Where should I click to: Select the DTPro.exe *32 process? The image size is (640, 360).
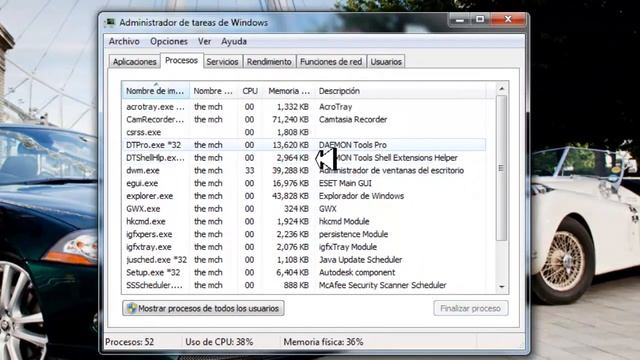[x=304, y=145]
